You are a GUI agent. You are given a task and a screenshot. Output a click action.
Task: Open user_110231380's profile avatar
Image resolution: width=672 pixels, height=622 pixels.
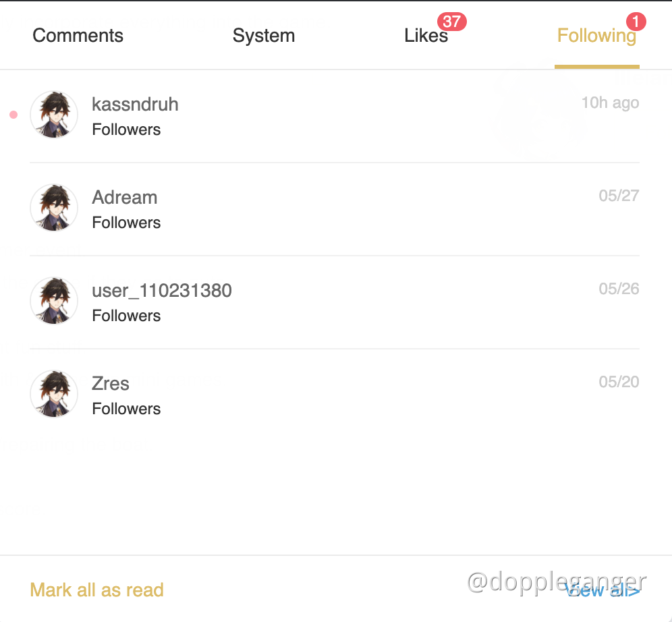pyautogui.click(x=54, y=301)
